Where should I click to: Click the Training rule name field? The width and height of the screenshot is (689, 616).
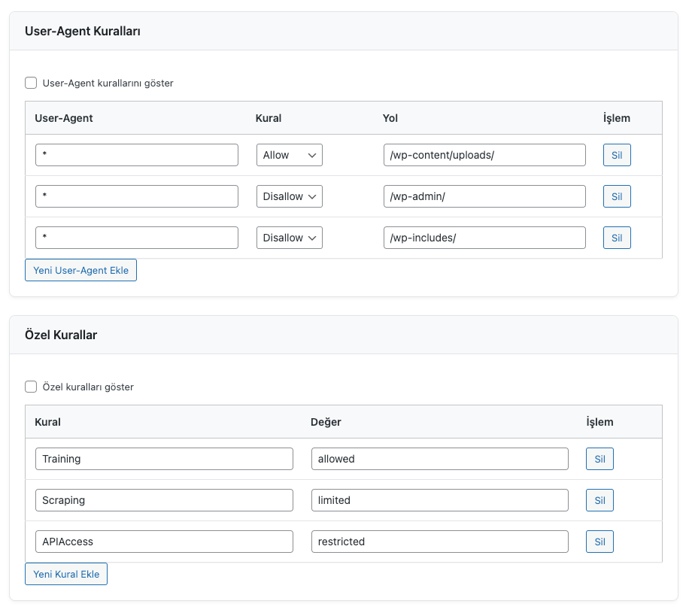pos(164,459)
